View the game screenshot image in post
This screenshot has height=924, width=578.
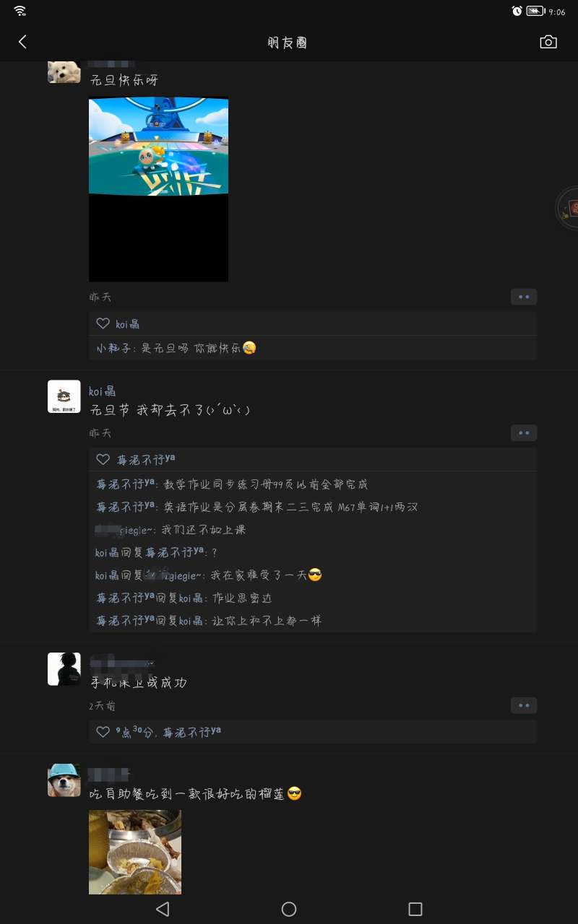[158, 189]
